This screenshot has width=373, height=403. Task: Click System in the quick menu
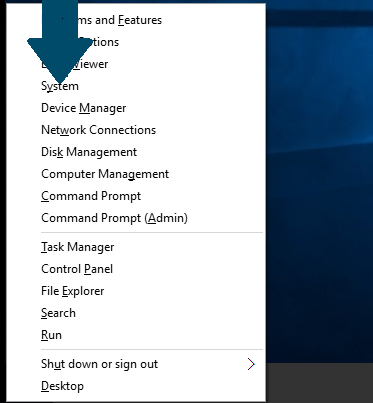pyautogui.click(x=60, y=86)
